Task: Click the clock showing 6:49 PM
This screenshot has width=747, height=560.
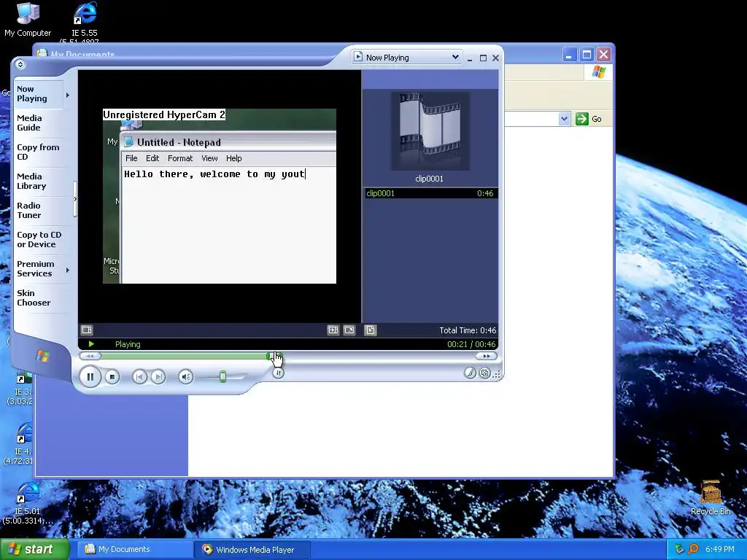Action: [x=720, y=550]
